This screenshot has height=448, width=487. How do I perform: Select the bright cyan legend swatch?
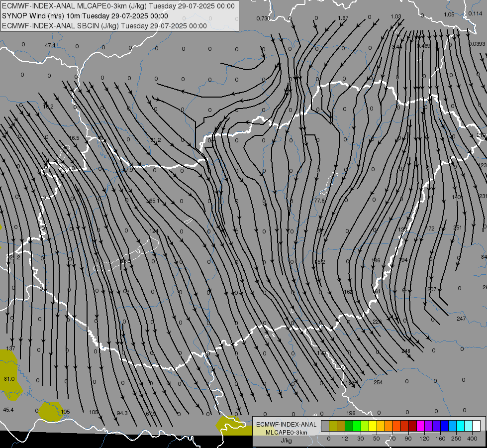pyautogui.click(x=461, y=426)
